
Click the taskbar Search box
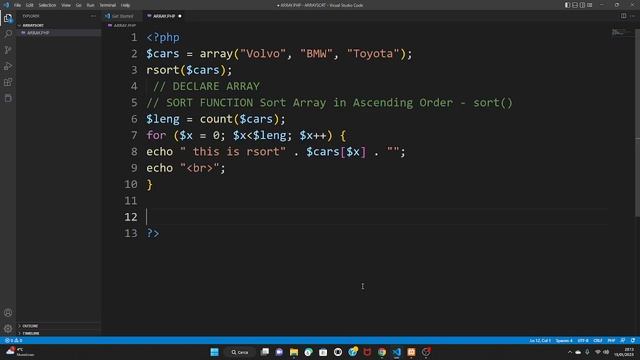(x=240, y=352)
